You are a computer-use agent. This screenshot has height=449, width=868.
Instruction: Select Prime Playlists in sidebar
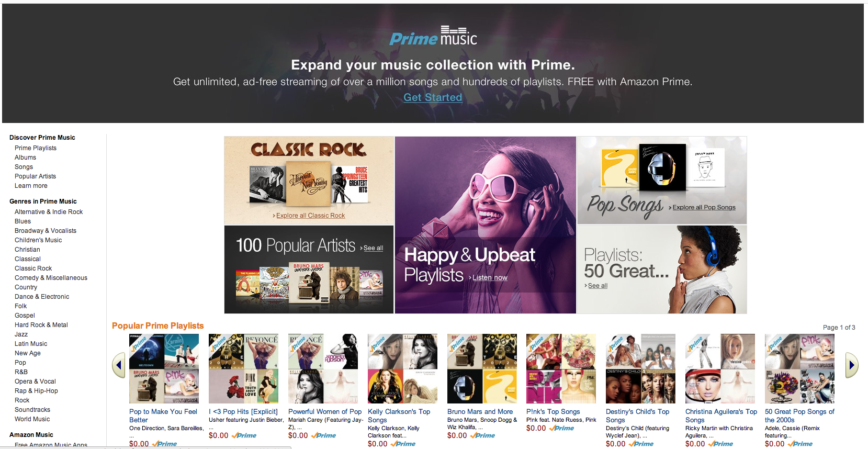point(36,148)
